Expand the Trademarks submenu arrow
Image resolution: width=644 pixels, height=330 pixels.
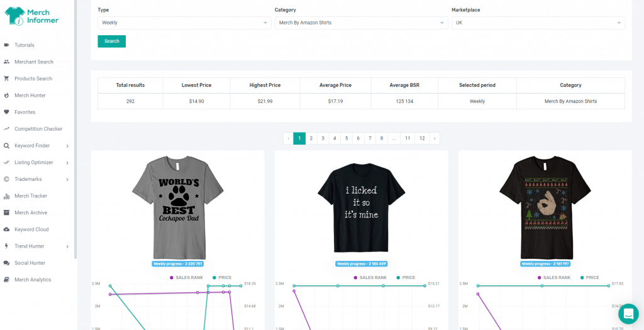[x=67, y=179]
